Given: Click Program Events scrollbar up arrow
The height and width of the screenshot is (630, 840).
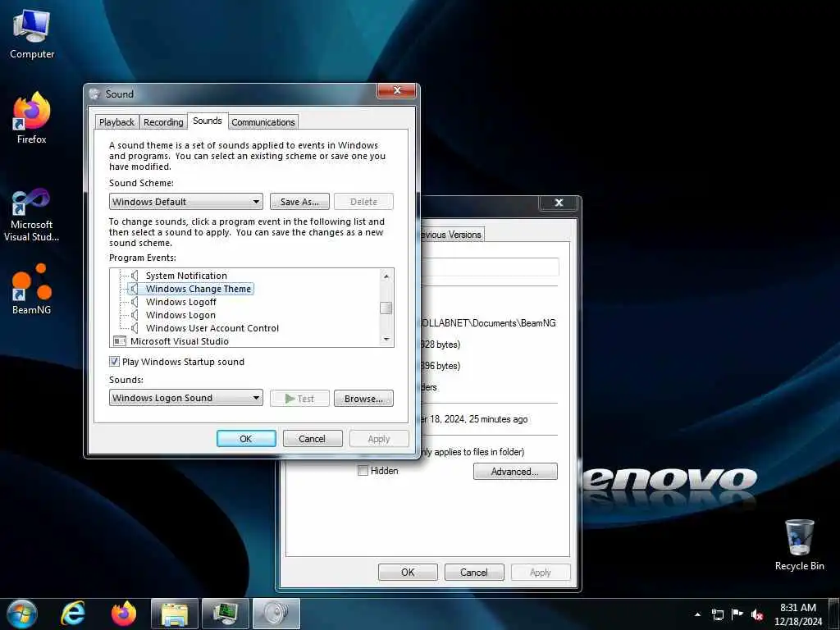Looking at the screenshot, I should pos(386,276).
